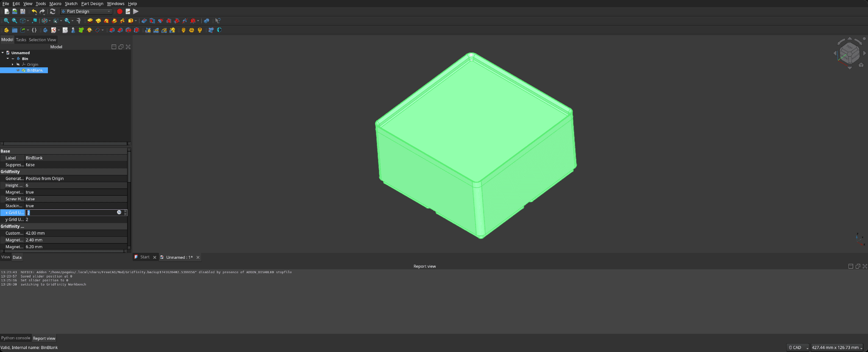Click the Linear pattern icon
This screenshot has width=868, height=352.
point(156,30)
